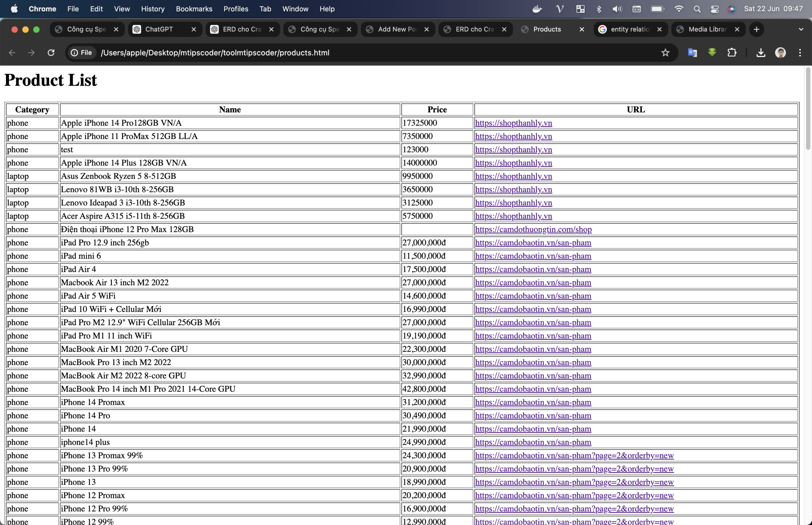Open shopthanhly.vn link in test row
Screen dimensions: 812x525
(x=514, y=149)
